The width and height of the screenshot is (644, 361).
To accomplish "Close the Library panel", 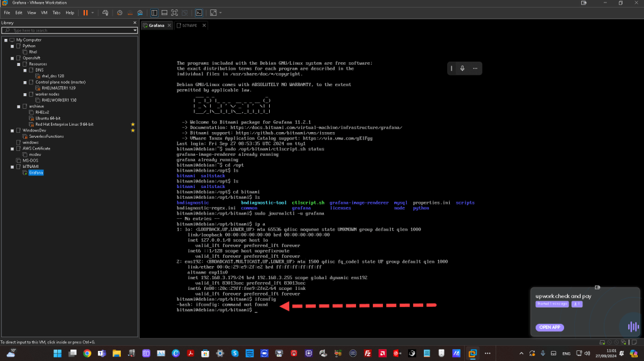I will click(135, 23).
